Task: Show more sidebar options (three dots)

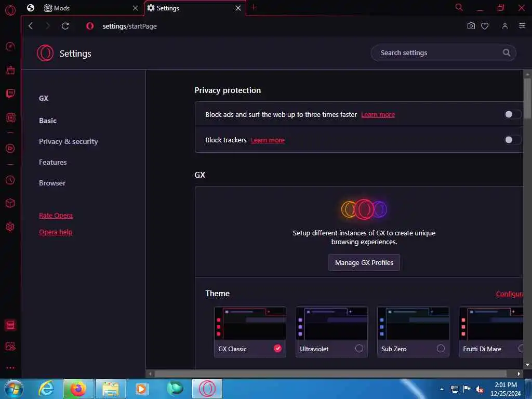Action: click(10, 367)
